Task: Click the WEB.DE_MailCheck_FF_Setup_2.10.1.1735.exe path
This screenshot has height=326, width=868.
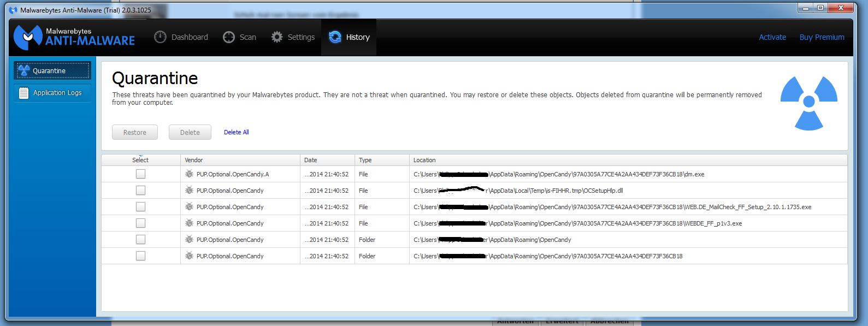Action: tap(612, 207)
